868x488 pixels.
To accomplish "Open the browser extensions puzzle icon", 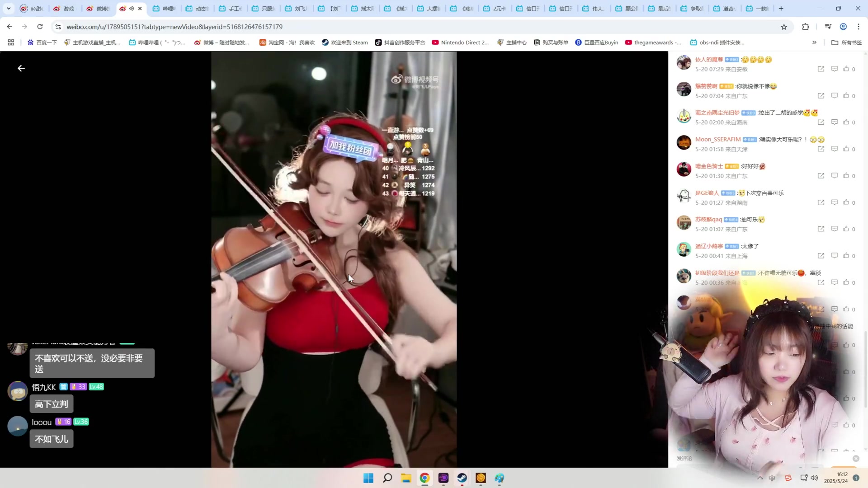I will 806,27.
